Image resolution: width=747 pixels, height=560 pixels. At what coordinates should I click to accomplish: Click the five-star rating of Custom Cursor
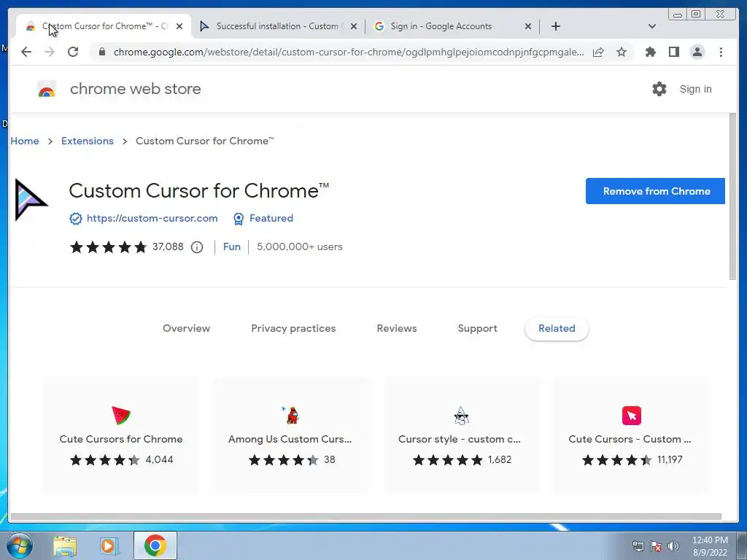point(108,247)
